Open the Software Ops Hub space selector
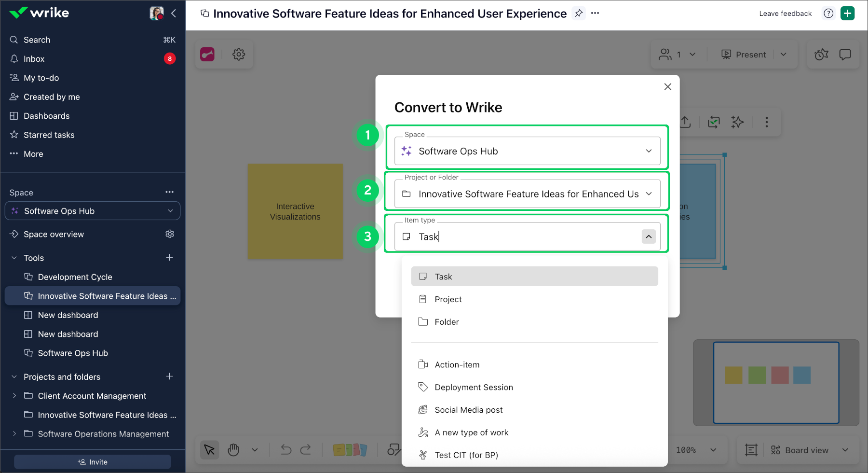 [92, 210]
